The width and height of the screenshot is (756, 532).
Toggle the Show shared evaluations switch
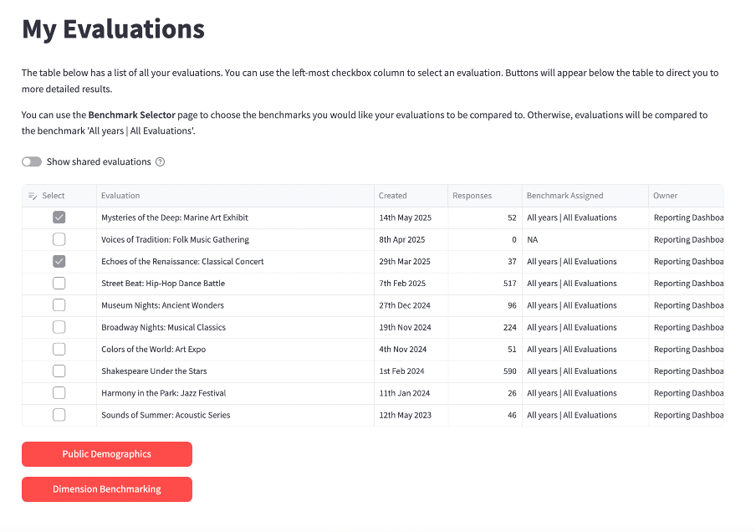tap(32, 162)
